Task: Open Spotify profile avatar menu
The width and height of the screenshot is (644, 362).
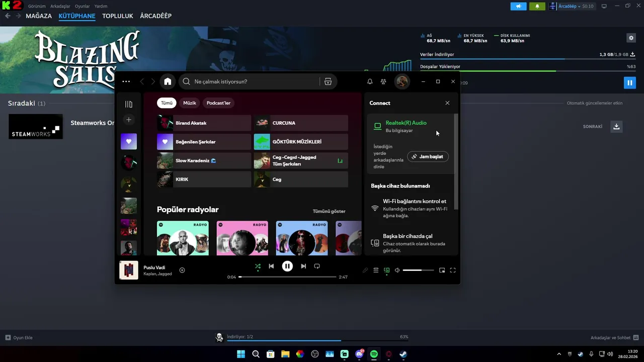Action: pos(401,81)
